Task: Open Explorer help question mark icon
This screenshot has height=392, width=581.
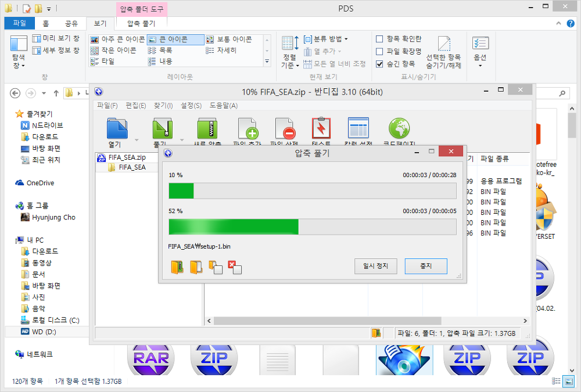Action: click(571, 23)
